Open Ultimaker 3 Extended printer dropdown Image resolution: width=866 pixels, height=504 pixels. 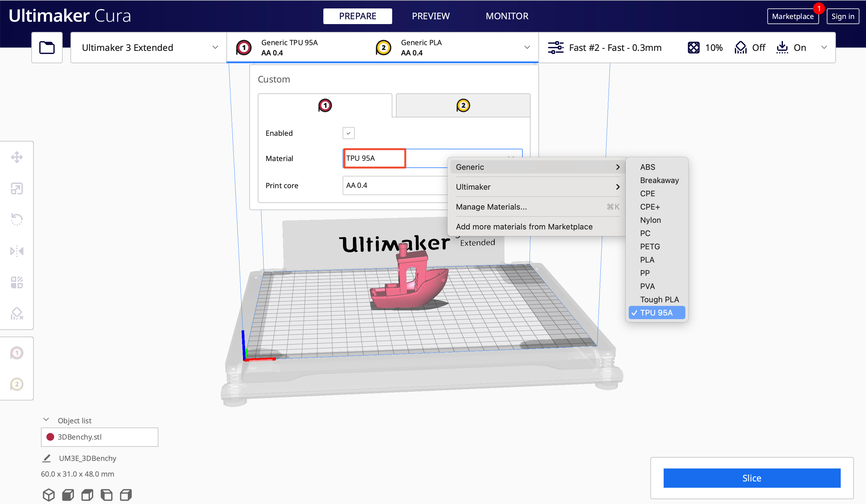pyautogui.click(x=148, y=47)
